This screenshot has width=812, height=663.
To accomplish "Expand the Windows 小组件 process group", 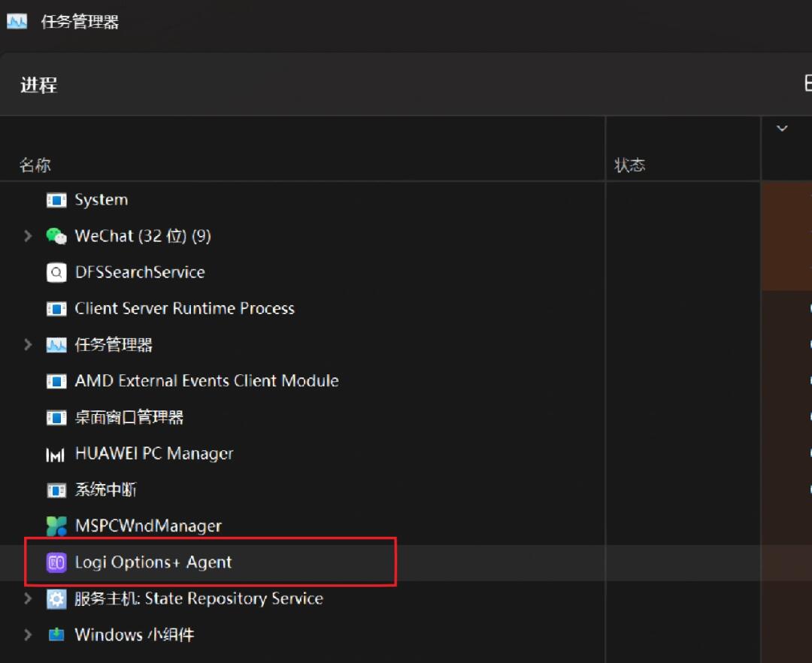I will 28,634.
